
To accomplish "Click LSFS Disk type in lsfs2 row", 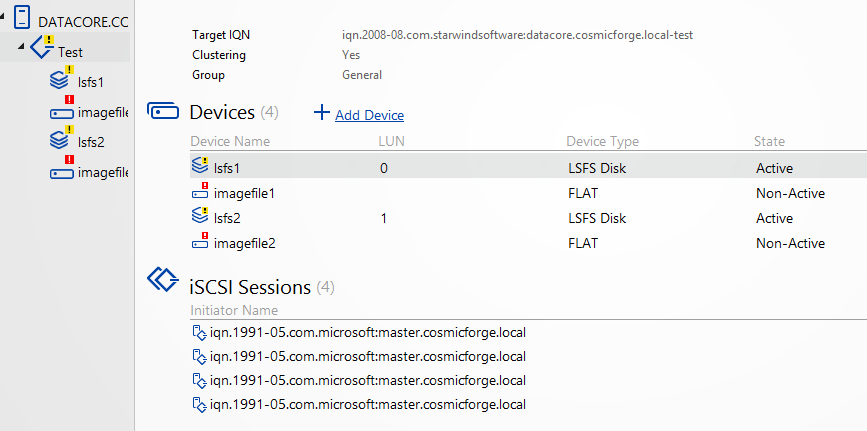I will [x=597, y=219].
